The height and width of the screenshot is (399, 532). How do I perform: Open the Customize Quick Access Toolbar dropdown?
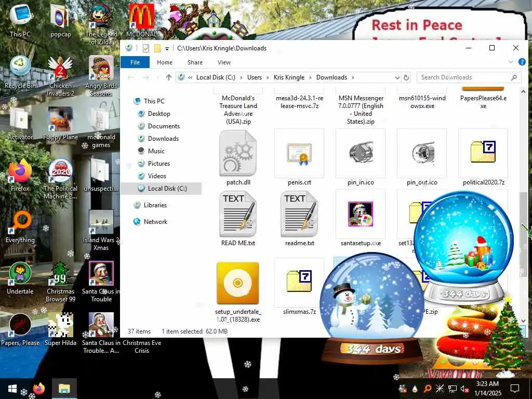pyautogui.click(x=167, y=48)
